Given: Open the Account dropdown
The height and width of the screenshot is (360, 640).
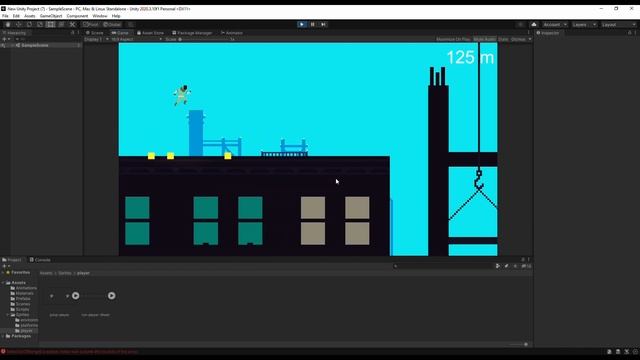Looking at the screenshot, I should click(x=555, y=24).
